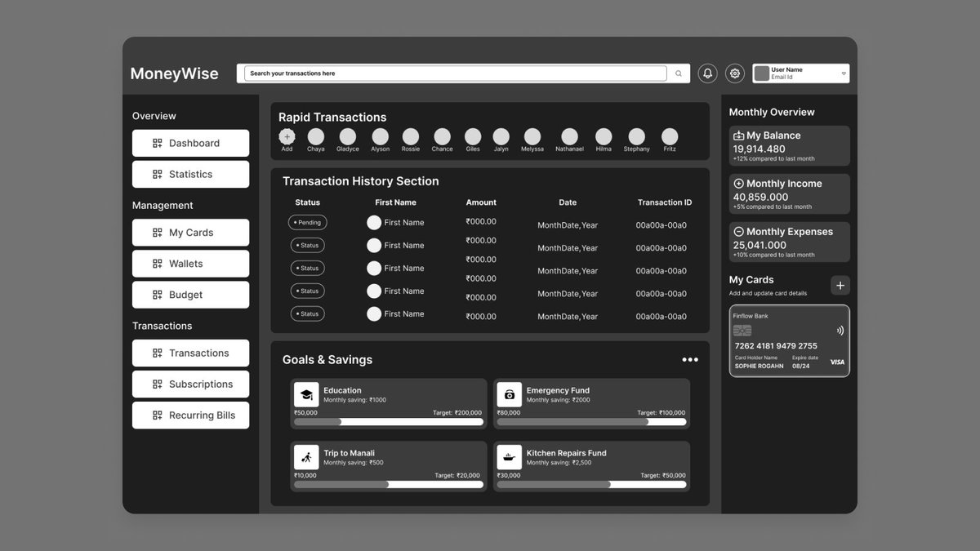The image size is (980, 551).
Task: Open the Monthly Income card
Action: (x=790, y=194)
